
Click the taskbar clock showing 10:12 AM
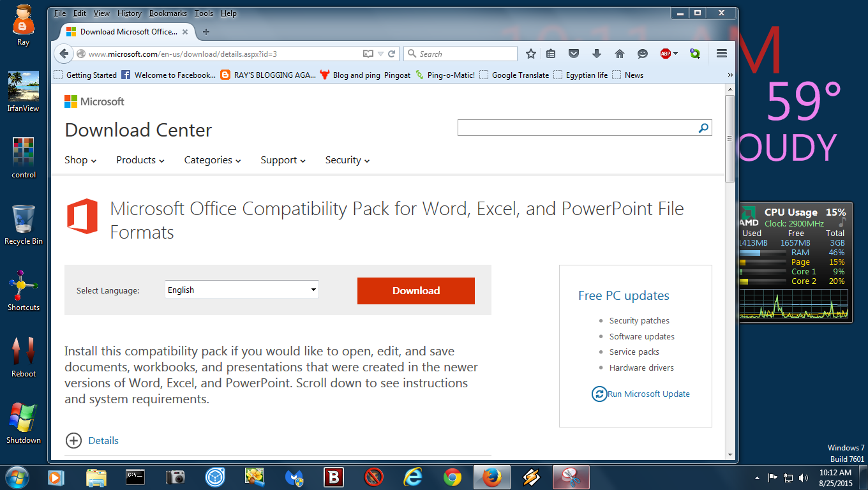[x=835, y=478]
